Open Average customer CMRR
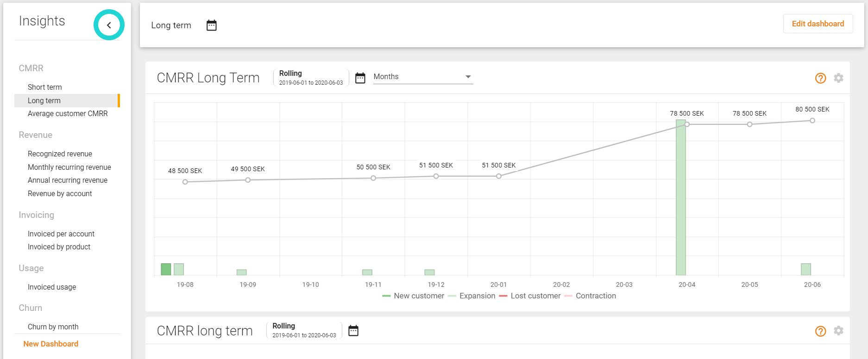Viewport: 868px width, 359px height. 68,113
